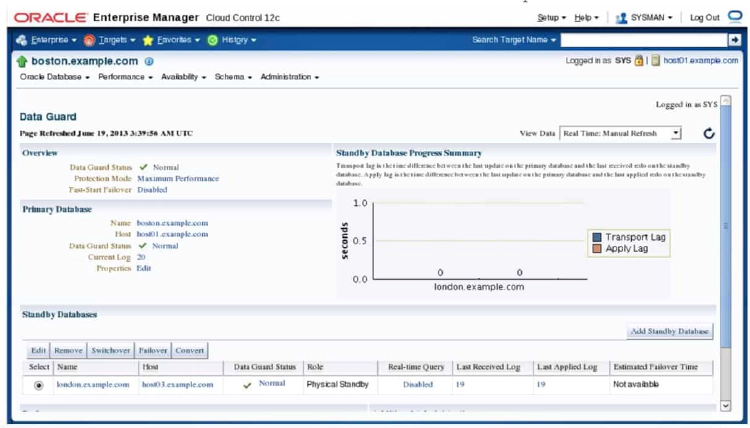This screenshot has width=750, height=428.
Task: Open the primary host host01.example.com link
Action: tap(172, 234)
